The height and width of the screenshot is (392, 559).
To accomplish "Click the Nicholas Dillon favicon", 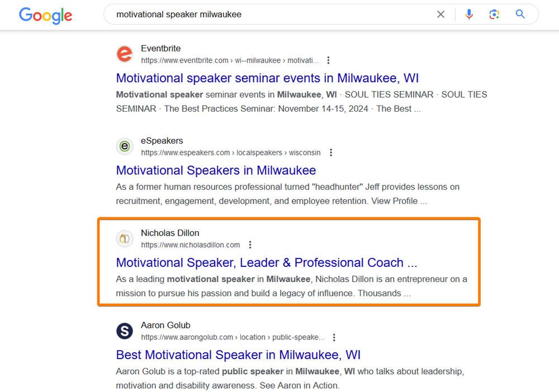I will 125,238.
